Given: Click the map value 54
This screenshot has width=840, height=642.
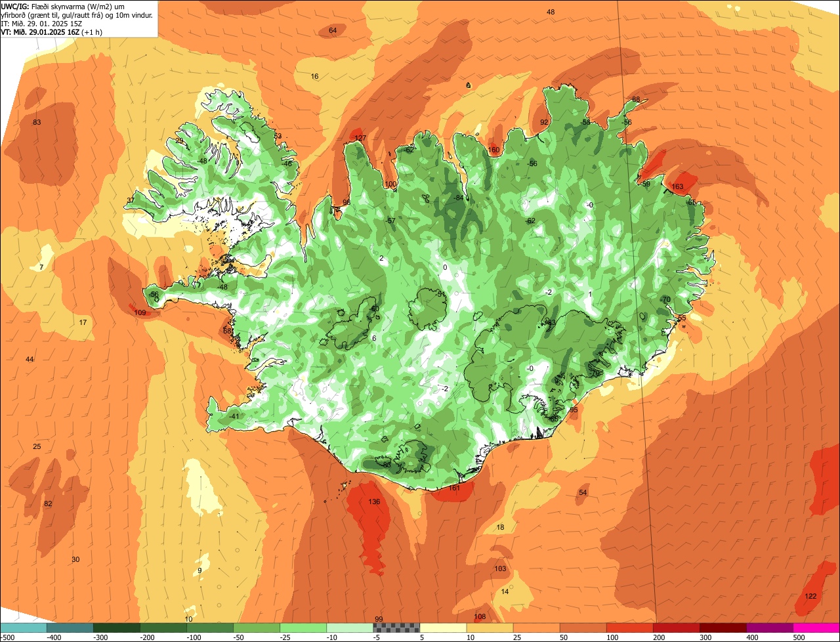Looking at the screenshot, I should click(x=583, y=492).
